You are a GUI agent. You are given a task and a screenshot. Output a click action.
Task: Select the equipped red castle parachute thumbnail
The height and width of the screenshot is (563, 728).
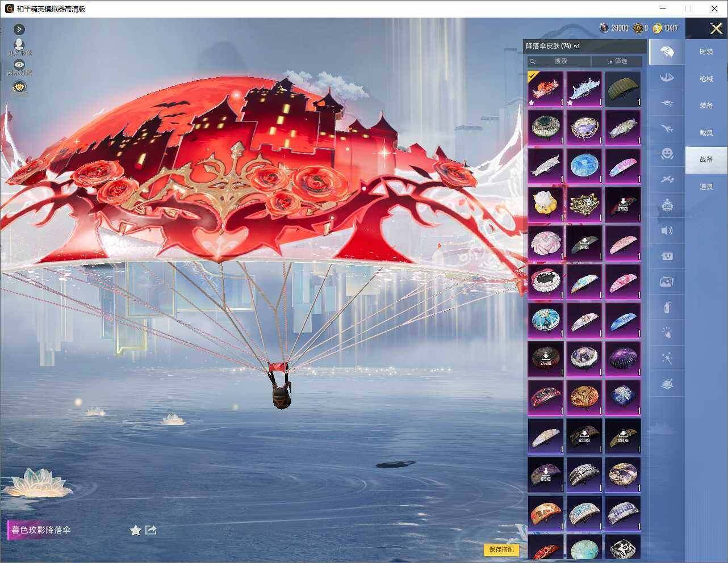546,89
